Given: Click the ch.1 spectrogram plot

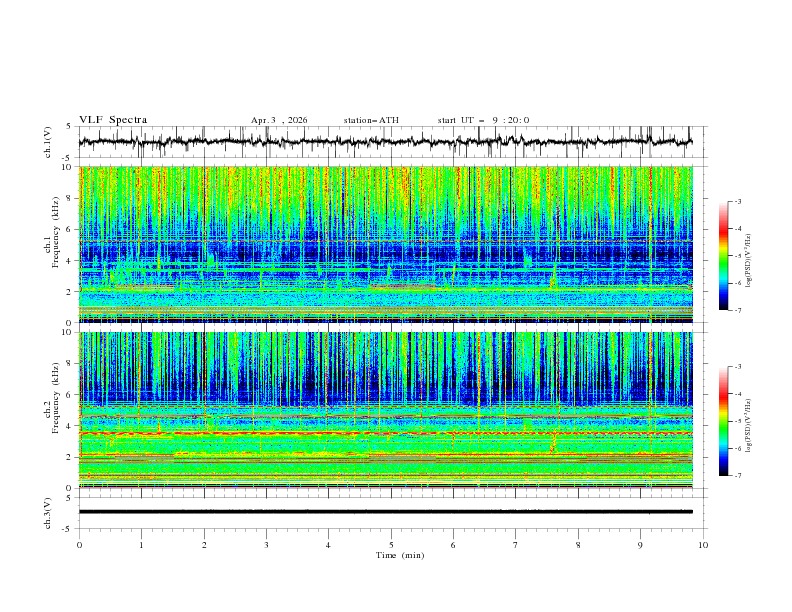Looking at the screenshot, I should (x=385, y=244).
